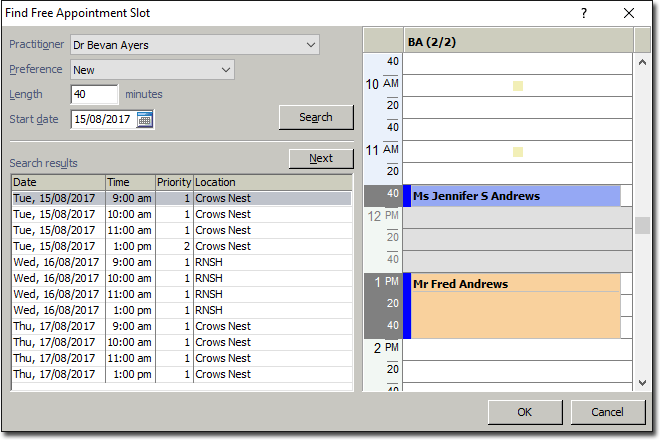Open the Mr Fred Andrews appointment block
This screenshot has height=440, width=660.
tap(512, 306)
